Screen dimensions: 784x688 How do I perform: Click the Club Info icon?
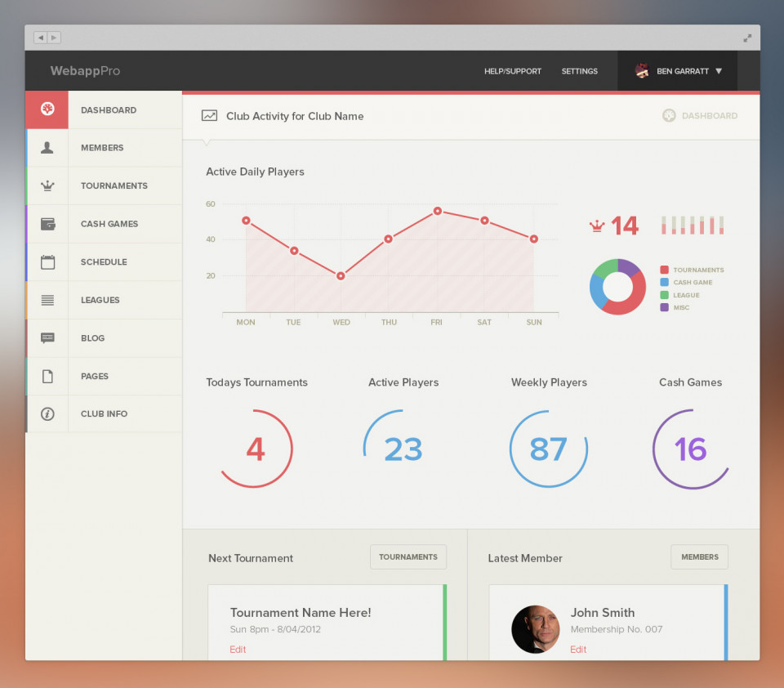(x=47, y=414)
